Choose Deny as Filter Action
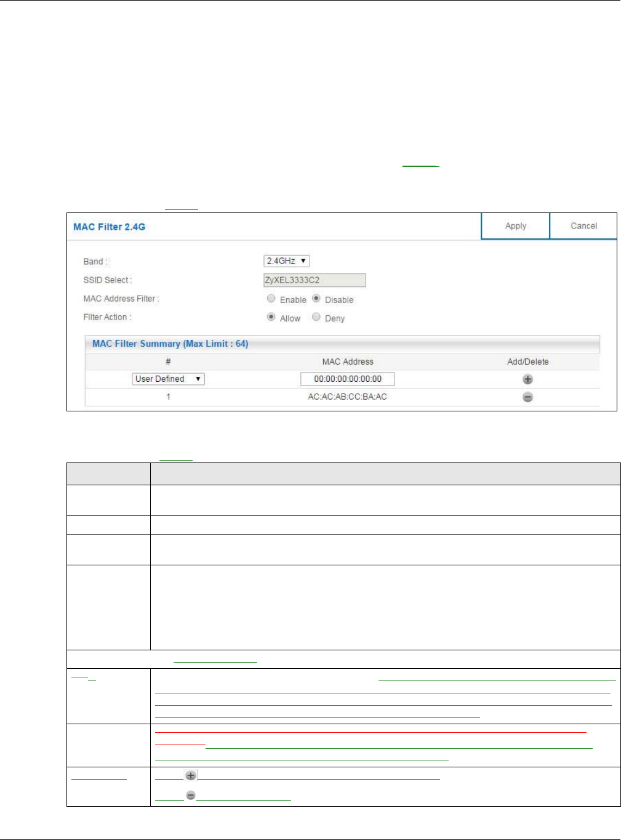621x840 pixels. tap(316, 317)
